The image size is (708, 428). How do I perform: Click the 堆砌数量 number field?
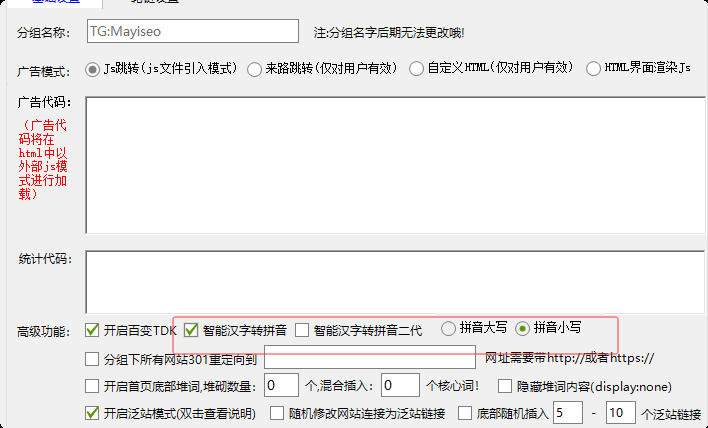[x=281, y=385]
